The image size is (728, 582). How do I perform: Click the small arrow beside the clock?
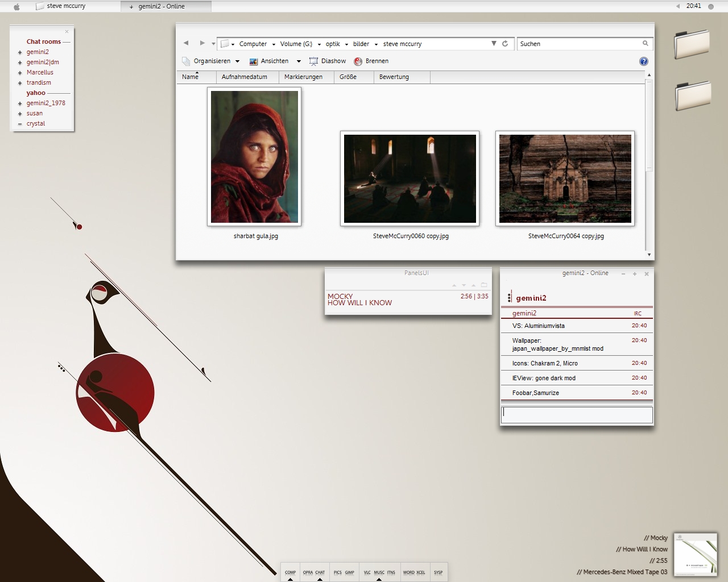677,6
